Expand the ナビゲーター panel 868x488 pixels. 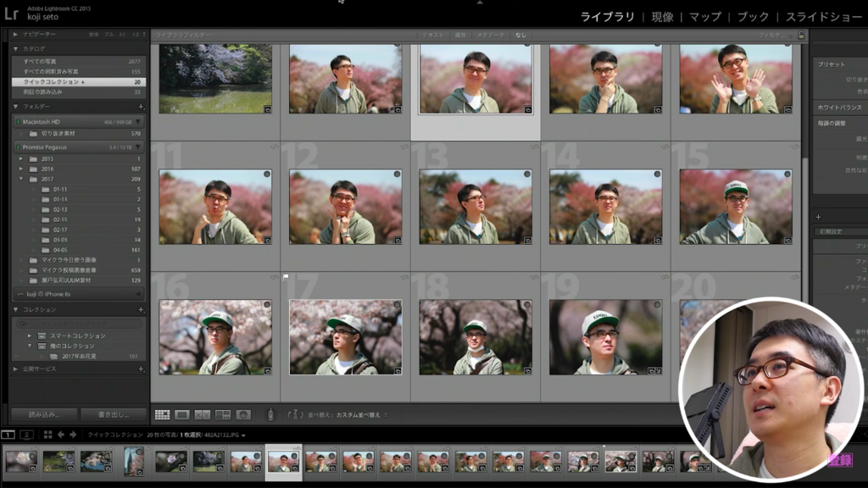point(15,34)
